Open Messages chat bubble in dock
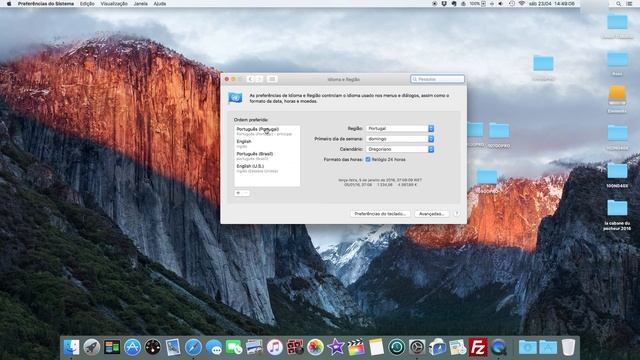 tap(213, 347)
